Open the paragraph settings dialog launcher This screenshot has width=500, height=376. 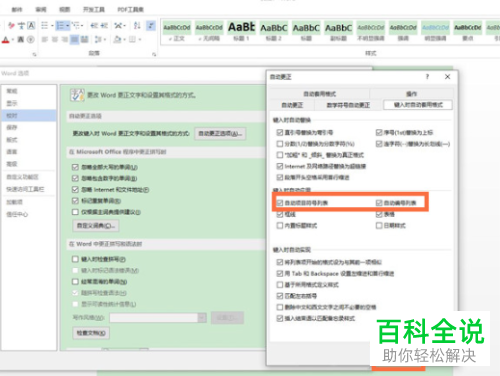pos(154,54)
